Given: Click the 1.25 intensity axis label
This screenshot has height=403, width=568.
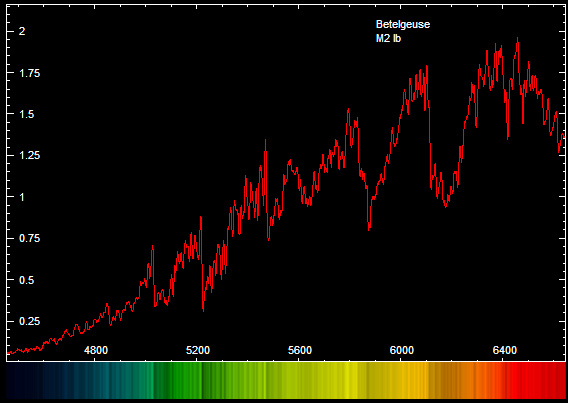Looking at the screenshot, I should click(x=29, y=156).
